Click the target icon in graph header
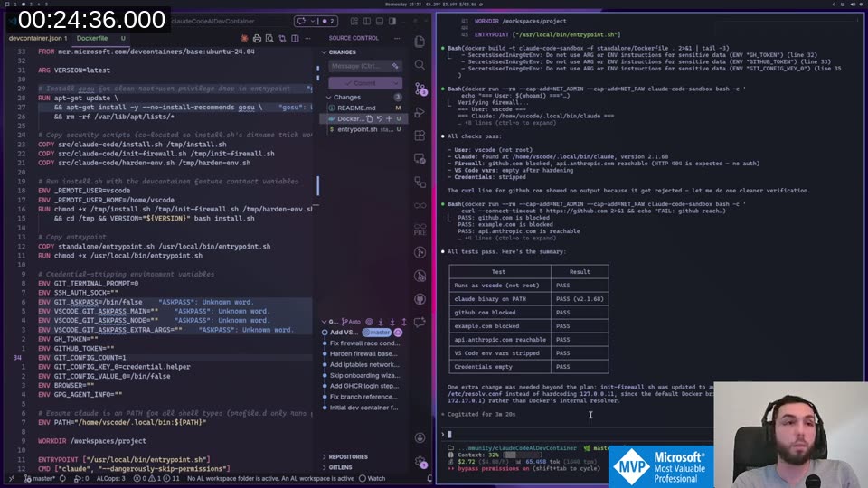The width and height of the screenshot is (868, 488). [369, 322]
